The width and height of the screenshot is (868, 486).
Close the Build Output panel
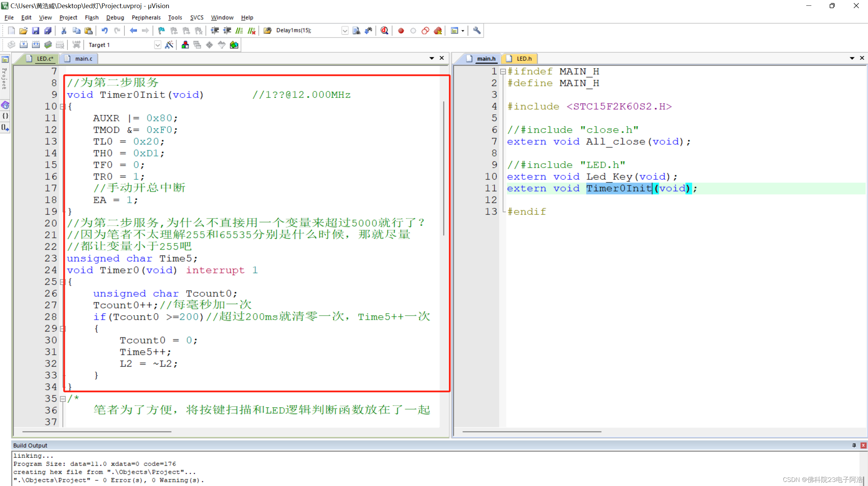[x=863, y=445]
